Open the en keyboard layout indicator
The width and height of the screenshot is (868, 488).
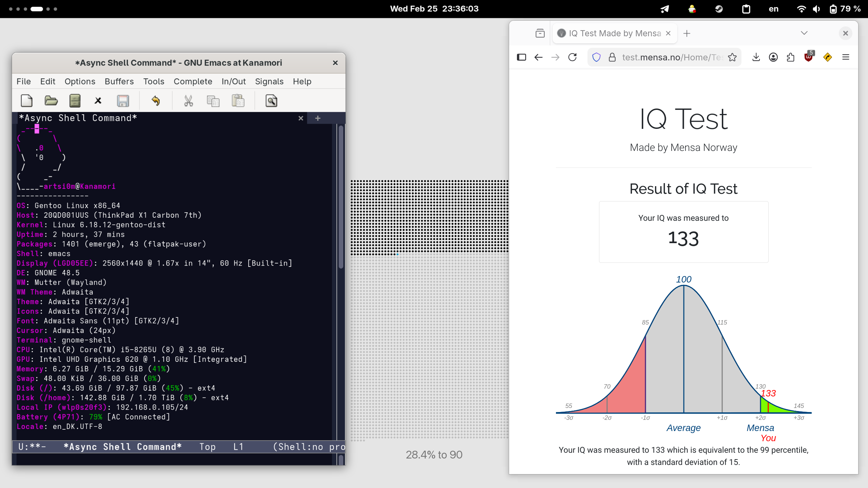click(x=773, y=9)
